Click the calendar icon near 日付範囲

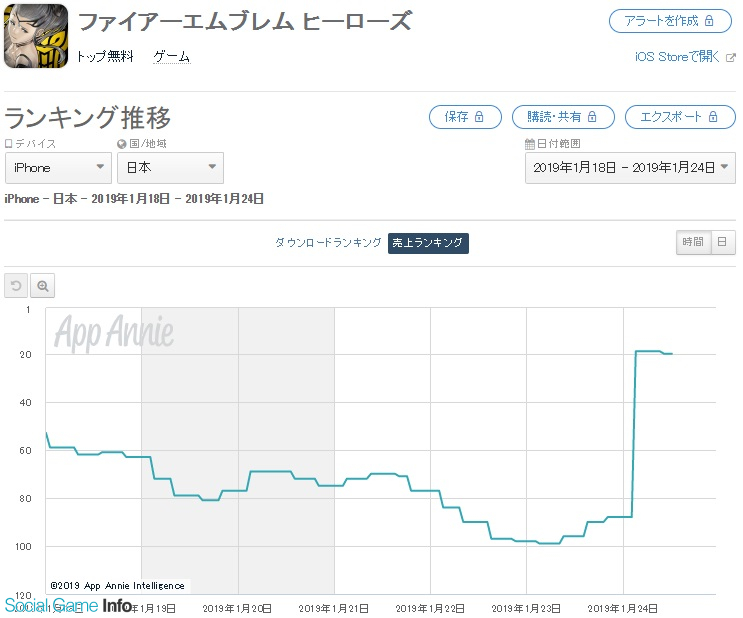(530, 144)
